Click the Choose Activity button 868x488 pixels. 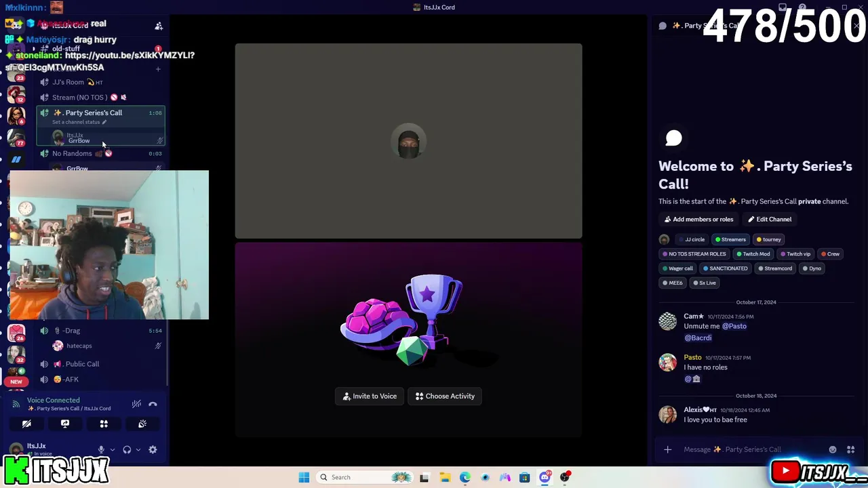(x=445, y=396)
